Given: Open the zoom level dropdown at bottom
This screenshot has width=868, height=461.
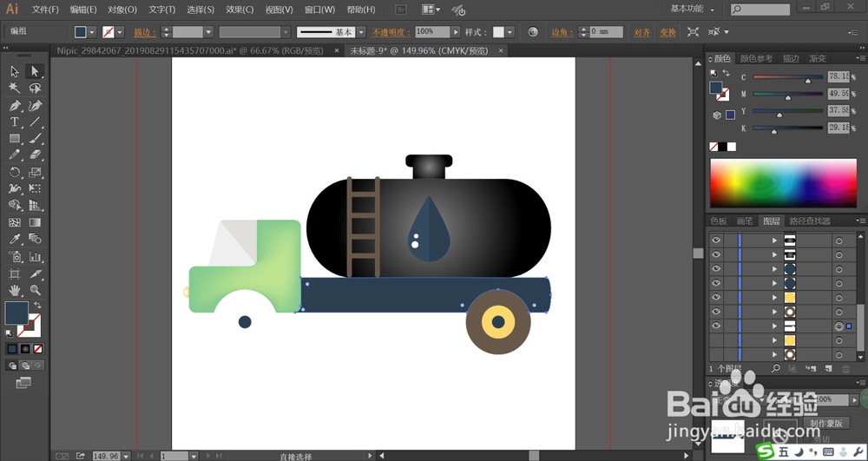Looking at the screenshot, I should coord(126,456).
